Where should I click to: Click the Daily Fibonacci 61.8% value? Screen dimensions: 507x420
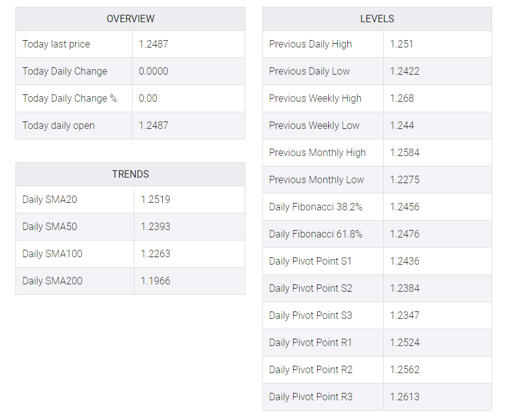click(405, 234)
